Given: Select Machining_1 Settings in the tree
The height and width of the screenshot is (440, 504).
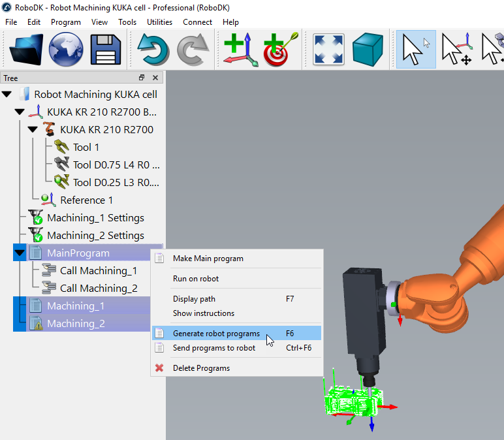Looking at the screenshot, I should pyautogui.click(x=95, y=218).
